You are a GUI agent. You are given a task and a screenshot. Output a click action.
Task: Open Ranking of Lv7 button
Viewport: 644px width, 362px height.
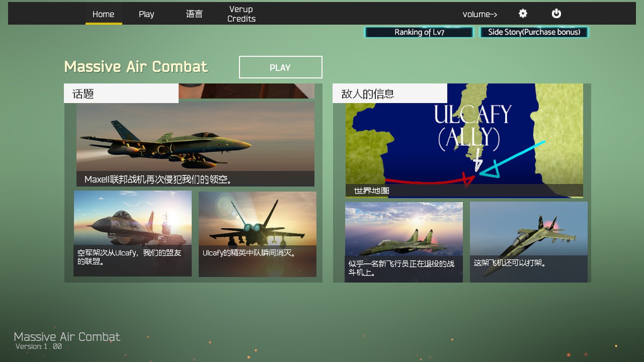pos(419,32)
